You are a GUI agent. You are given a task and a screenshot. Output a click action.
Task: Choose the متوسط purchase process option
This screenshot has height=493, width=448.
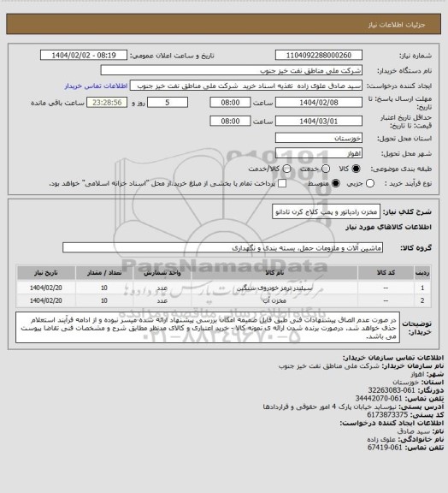point(336,183)
